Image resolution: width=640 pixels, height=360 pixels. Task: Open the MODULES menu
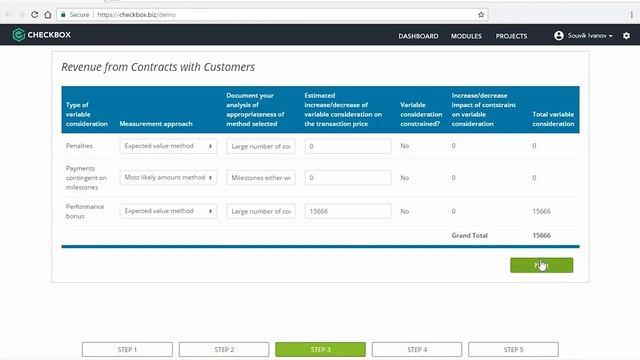tap(466, 36)
